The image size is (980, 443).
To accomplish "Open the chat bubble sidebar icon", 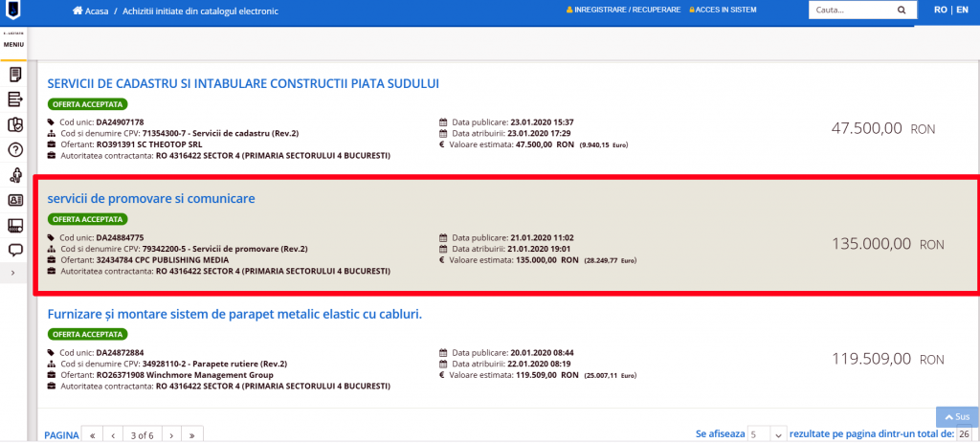I will point(15,250).
